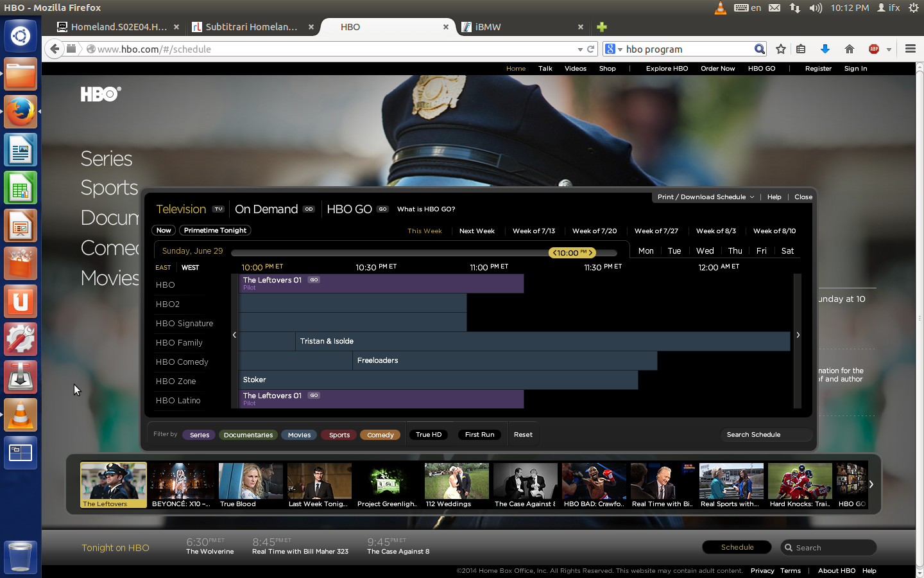924x578 pixels.
Task: Open a new tab with plus icon
Action: click(602, 27)
